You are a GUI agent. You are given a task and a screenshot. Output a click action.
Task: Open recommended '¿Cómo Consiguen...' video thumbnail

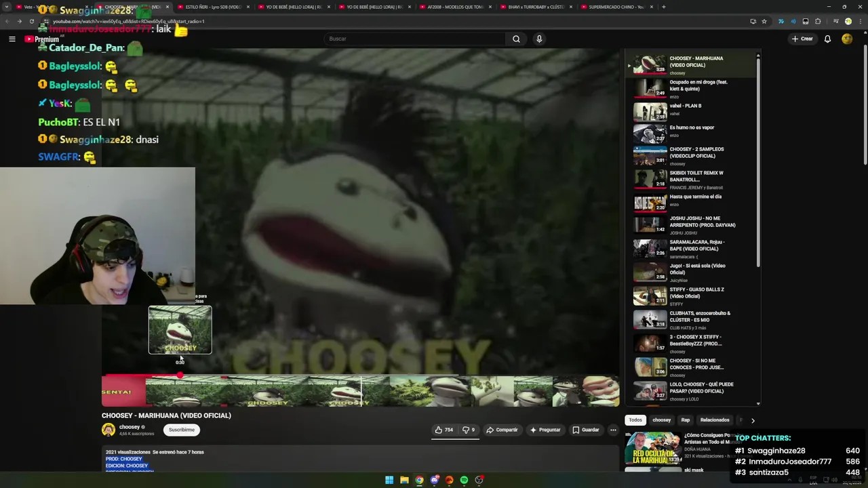click(x=653, y=447)
